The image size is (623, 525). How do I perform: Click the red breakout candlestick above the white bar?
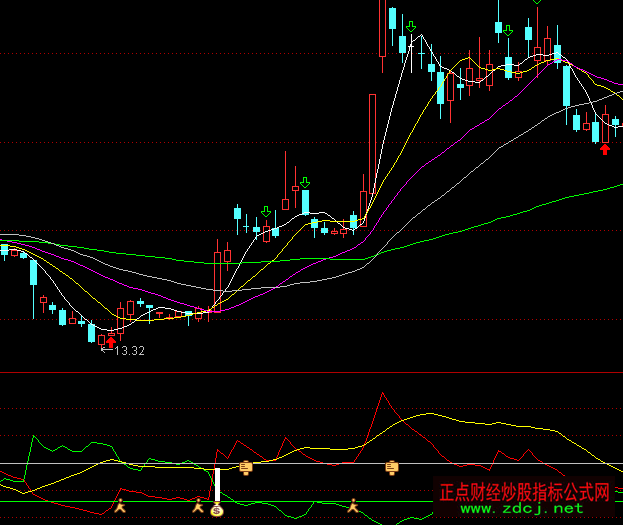[216, 275]
